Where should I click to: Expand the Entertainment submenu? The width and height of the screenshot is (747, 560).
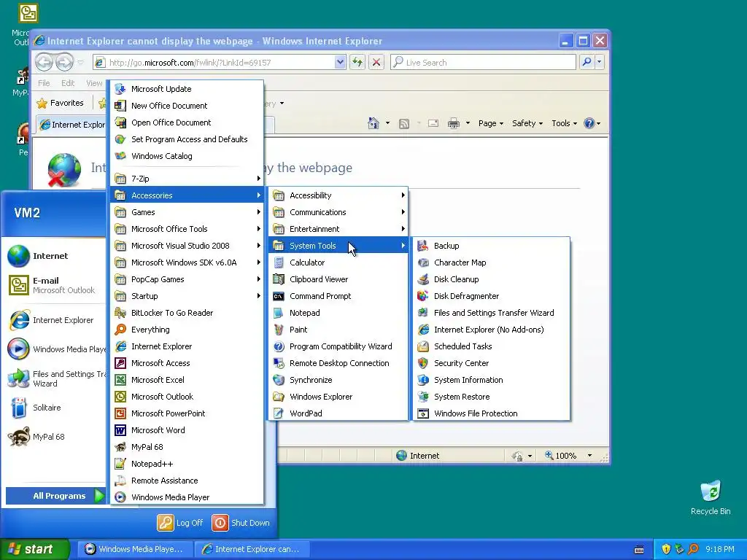coord(338,229)
